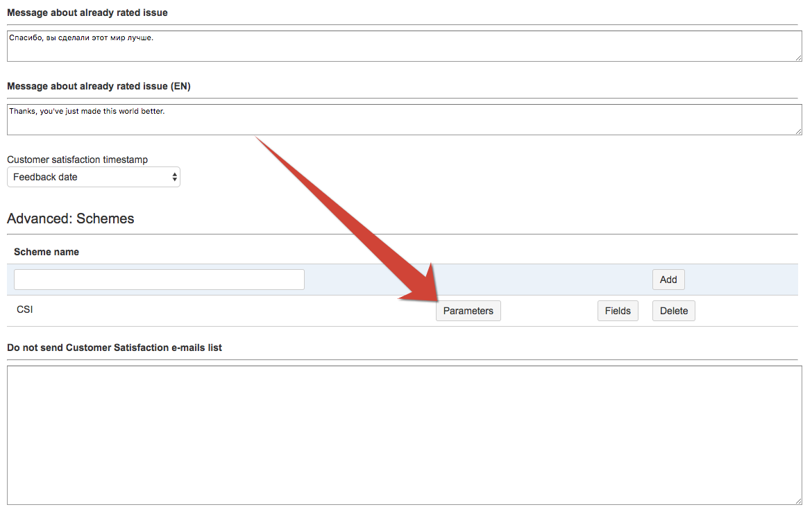Open Fields for the CSI scheme
The width and height of the screenshot is (812, 514).
point(617,311)
